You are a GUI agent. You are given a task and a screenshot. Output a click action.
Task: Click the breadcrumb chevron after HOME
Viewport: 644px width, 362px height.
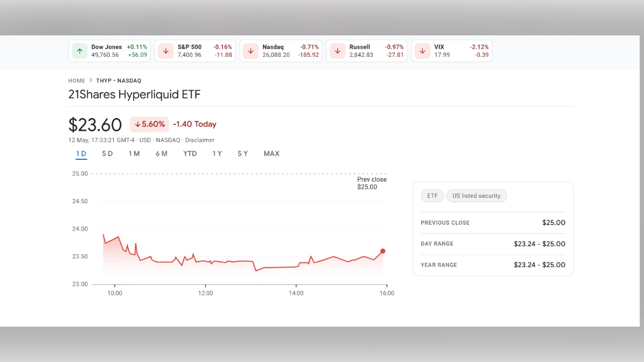[91, 80]
